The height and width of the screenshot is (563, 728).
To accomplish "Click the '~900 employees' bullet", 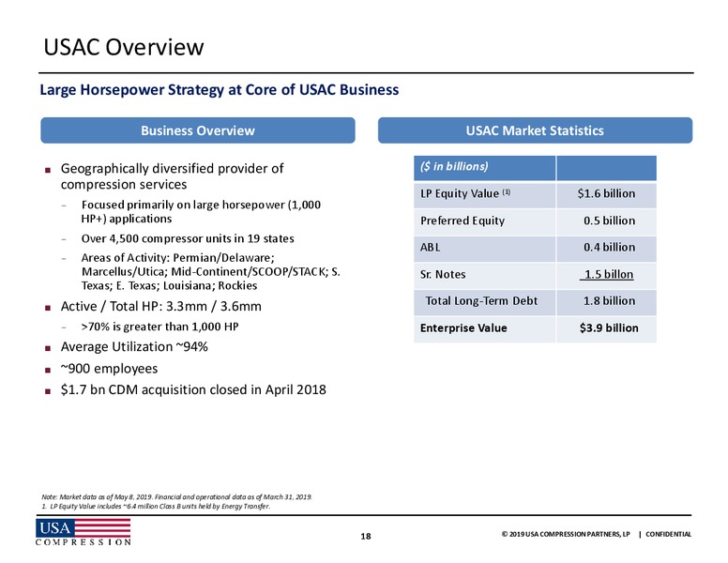I will (109, 369).
